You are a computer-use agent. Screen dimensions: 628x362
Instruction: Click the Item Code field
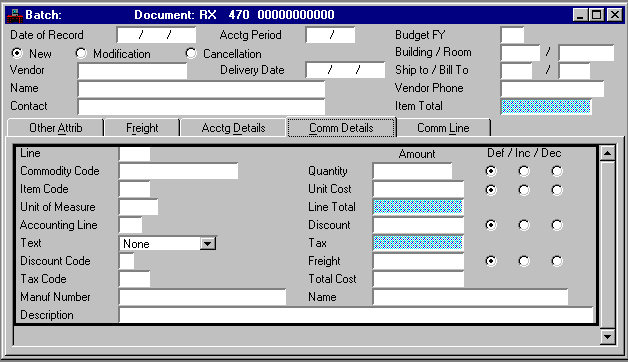(135, 189)
